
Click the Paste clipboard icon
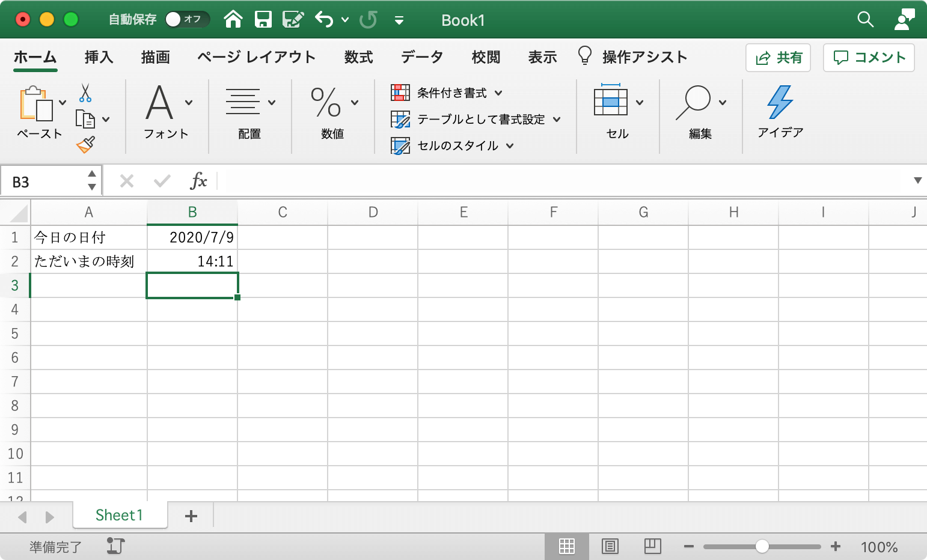(36, 103)
